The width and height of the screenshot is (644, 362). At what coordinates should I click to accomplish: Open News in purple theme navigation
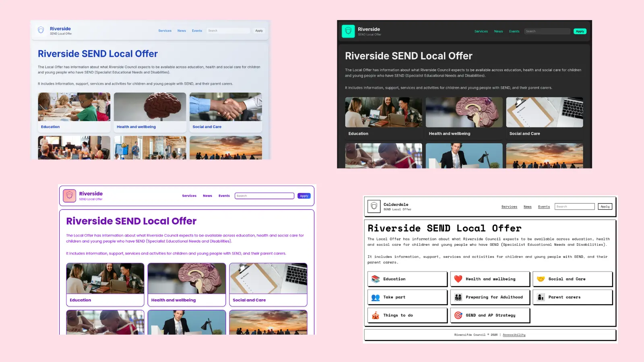(207, 196)
